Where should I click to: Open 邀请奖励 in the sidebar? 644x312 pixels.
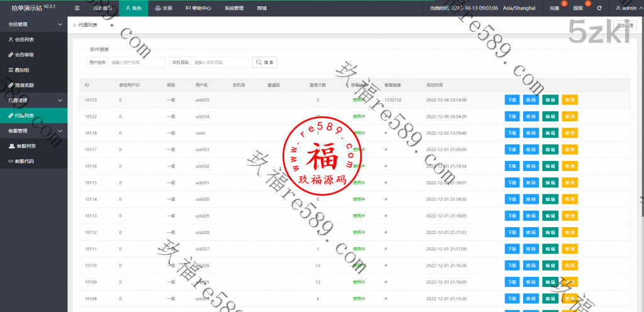click(x=25, y=85)
